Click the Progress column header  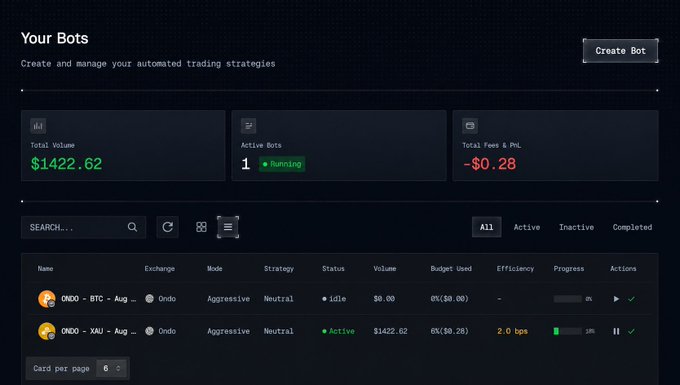click(x=569, y=269)
